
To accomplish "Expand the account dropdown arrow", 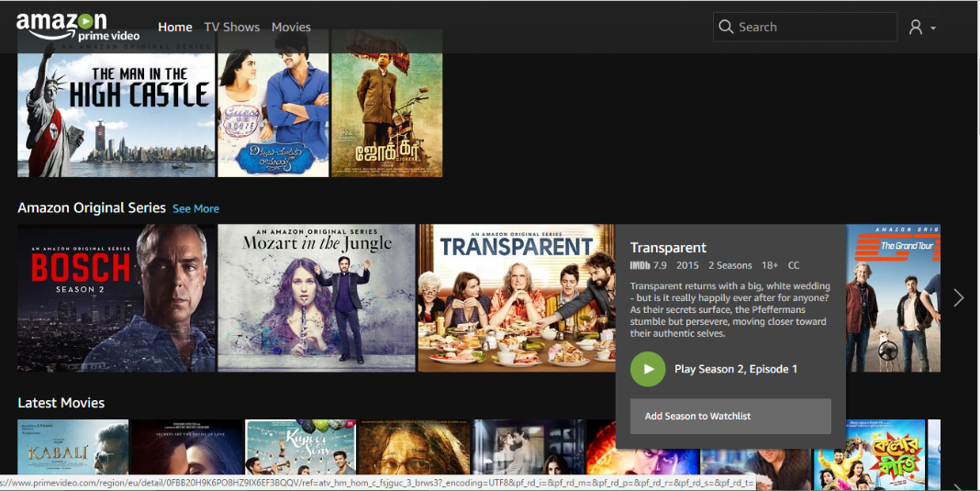I will 933,28.
